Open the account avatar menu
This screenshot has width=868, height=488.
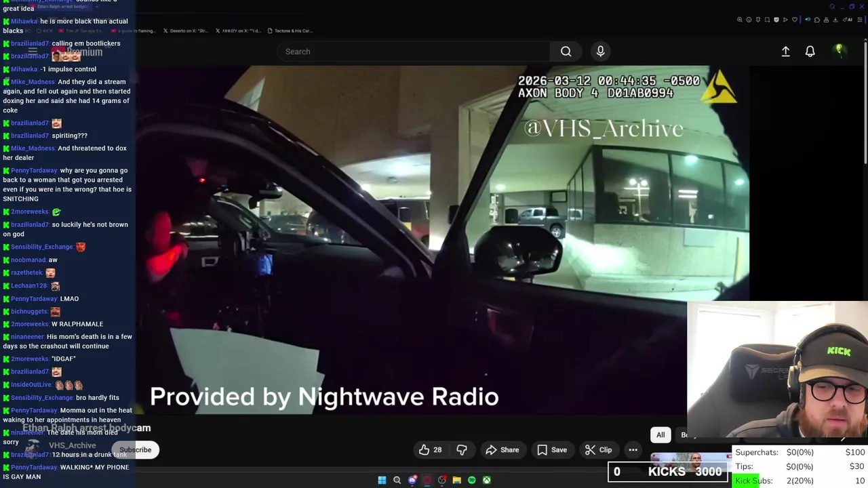tap(840, 51)
